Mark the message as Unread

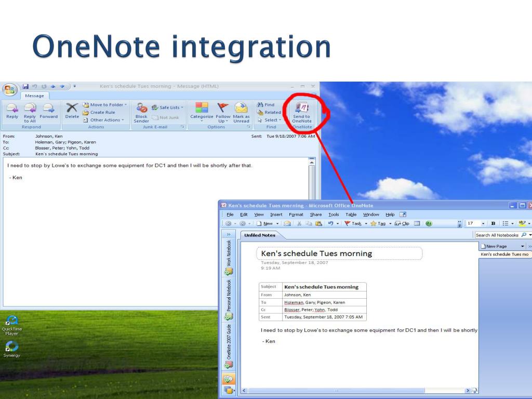(x=241, y=113)
